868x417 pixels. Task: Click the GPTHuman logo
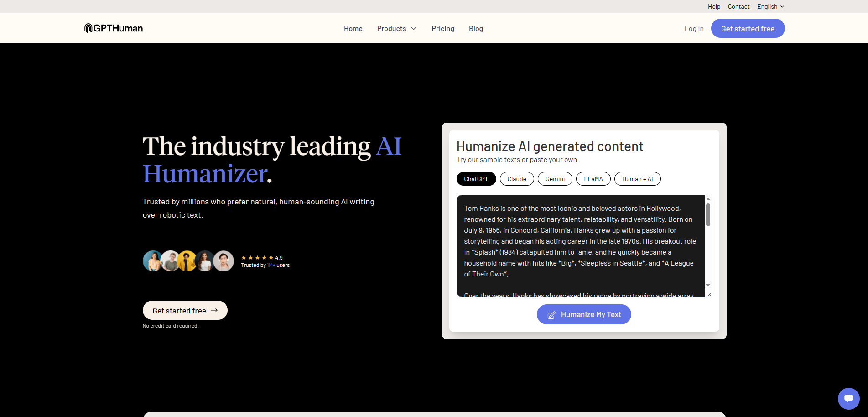click(x=114, y=28)
